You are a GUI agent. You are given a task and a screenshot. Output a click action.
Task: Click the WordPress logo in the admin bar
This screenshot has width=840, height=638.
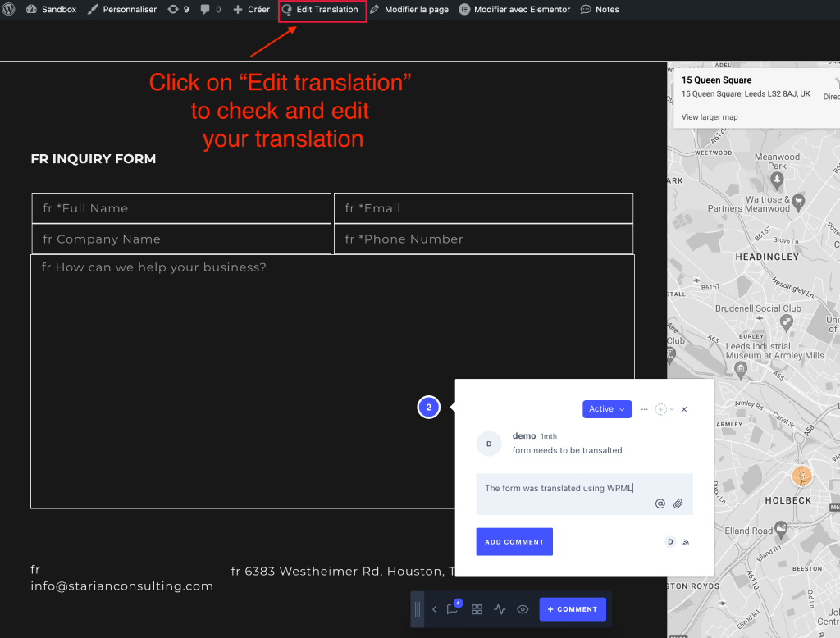tap(9, 9)
